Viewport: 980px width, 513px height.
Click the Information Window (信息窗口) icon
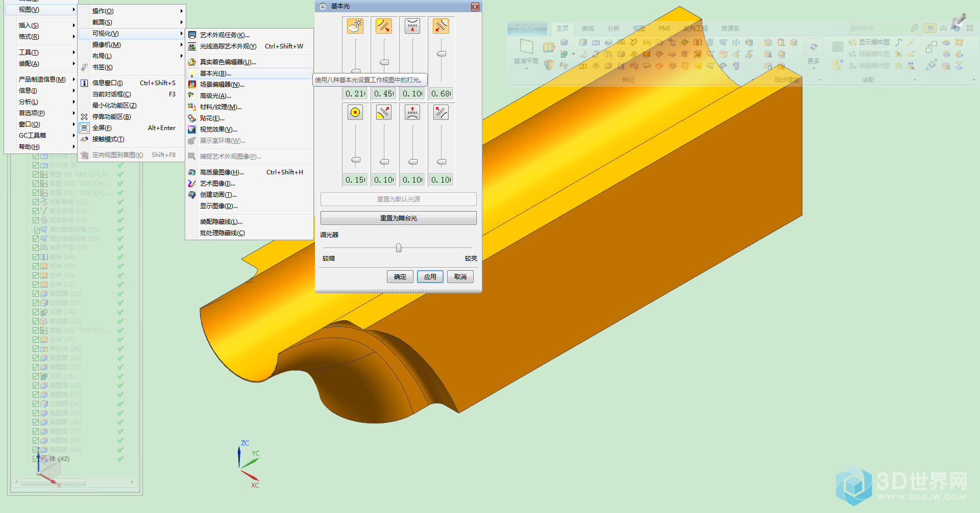click(84, 83)
